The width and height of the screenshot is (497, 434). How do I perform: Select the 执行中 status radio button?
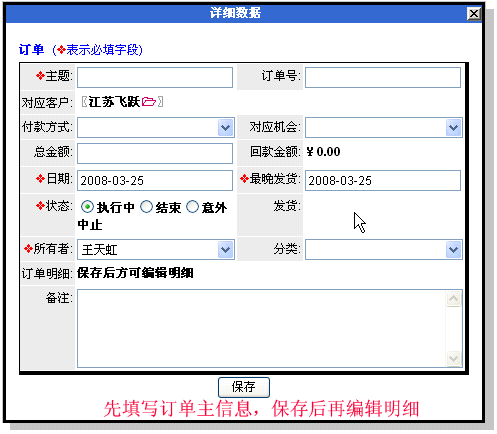coord(87,207)
